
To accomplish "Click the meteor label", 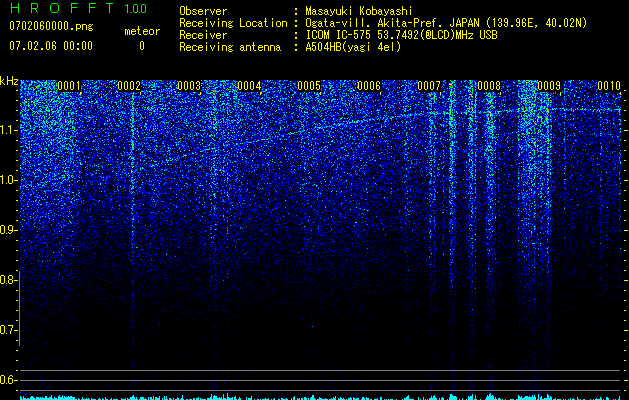I will 142,31.
